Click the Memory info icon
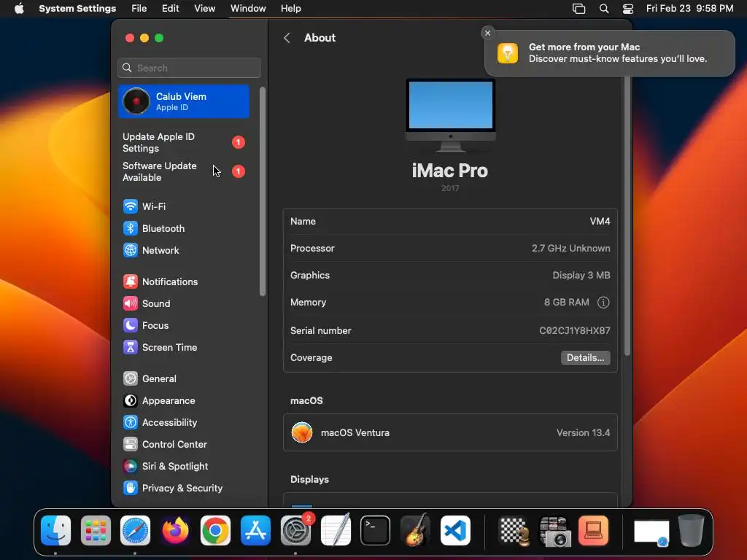This screenshot has height=560, width=747. 603,303
